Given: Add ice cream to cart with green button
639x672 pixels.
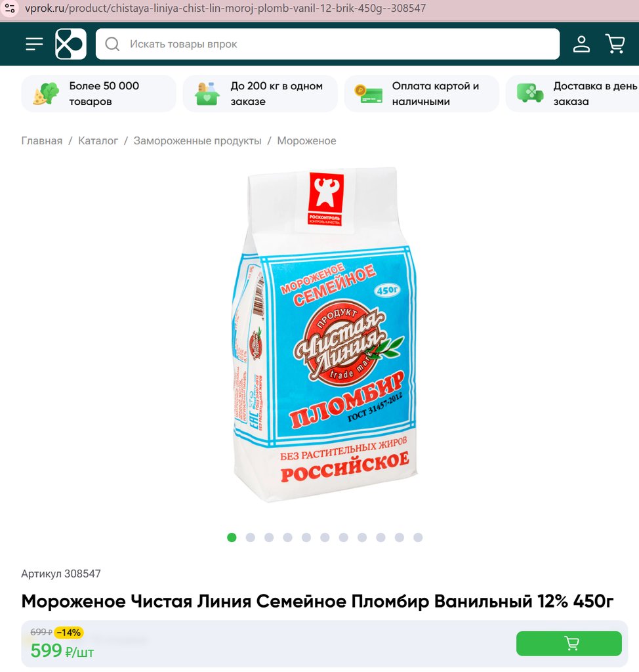Looking at the screenshot, I should coord(569,643).
